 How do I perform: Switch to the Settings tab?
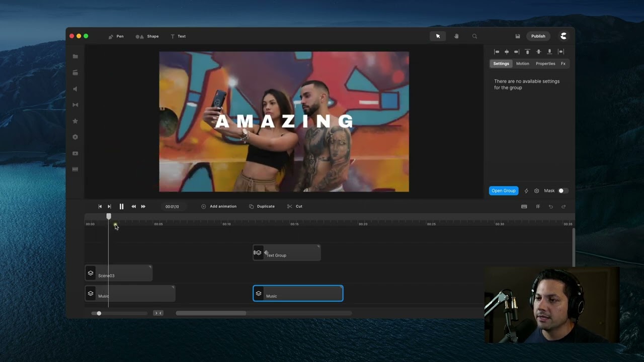coord(501,64)
